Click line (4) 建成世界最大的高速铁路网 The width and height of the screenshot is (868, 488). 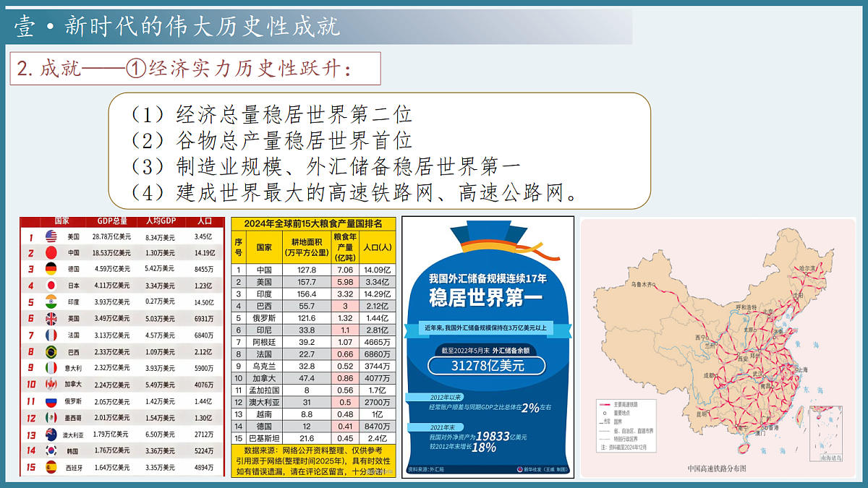[x=354, y=193]
